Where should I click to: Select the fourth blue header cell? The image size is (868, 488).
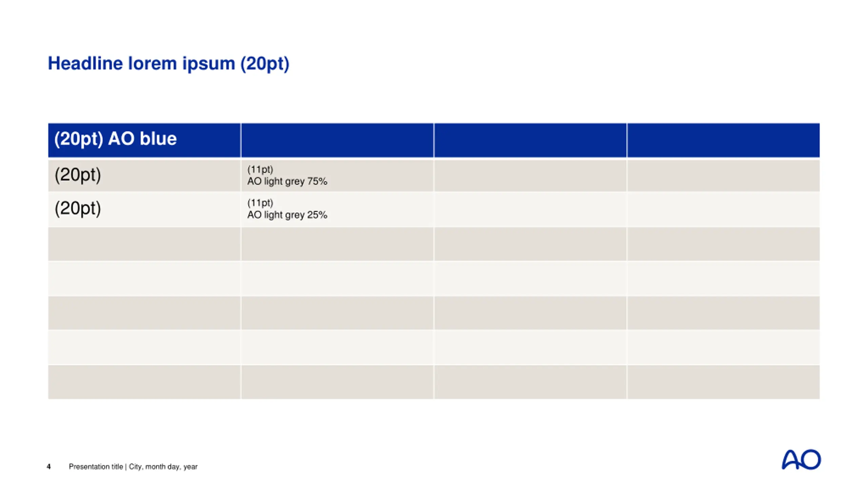tap(724, 140)
